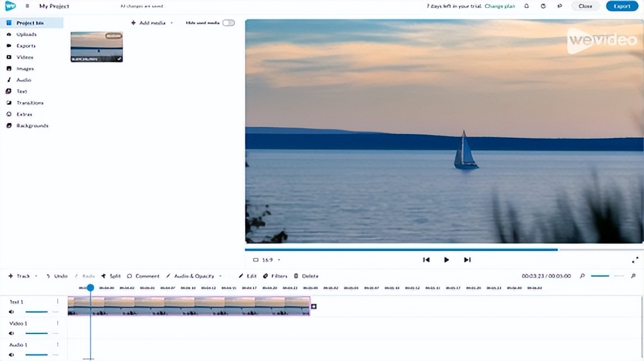Open the Text 1 track options menu
Screen dimensions: 644x361
(57, 301)
